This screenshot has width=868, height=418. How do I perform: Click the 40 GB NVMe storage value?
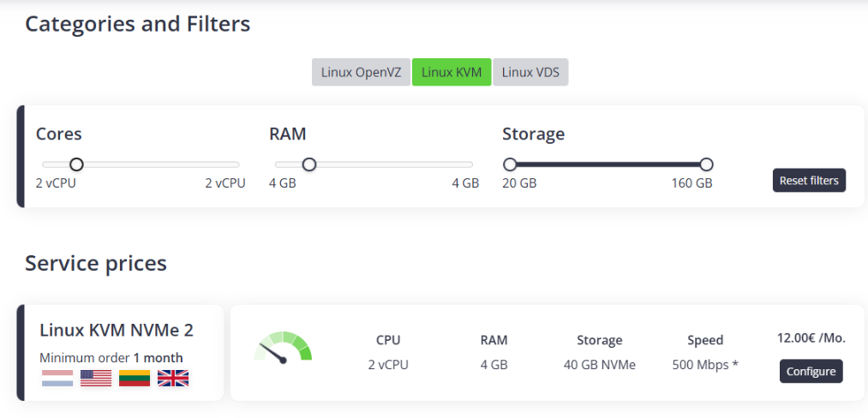pos(599,365)
